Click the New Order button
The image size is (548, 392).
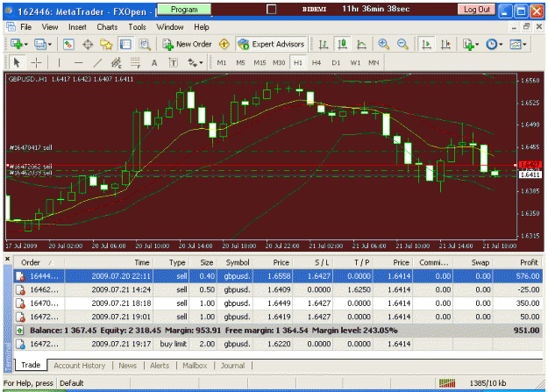point(187,45)
